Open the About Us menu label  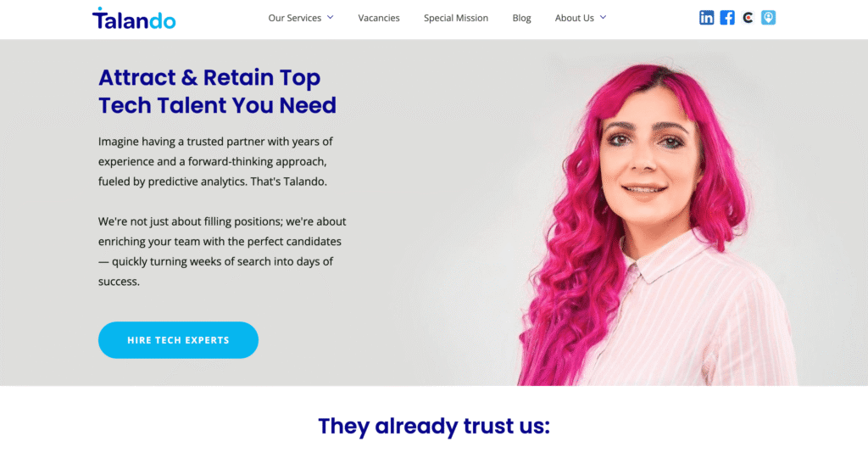click(x=574, y=18)
